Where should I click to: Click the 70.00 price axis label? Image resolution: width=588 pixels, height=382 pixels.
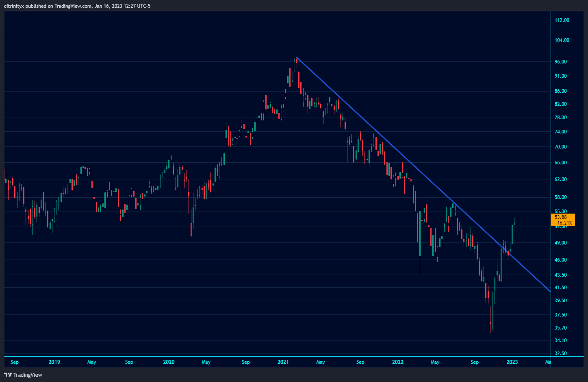(561, 147)
